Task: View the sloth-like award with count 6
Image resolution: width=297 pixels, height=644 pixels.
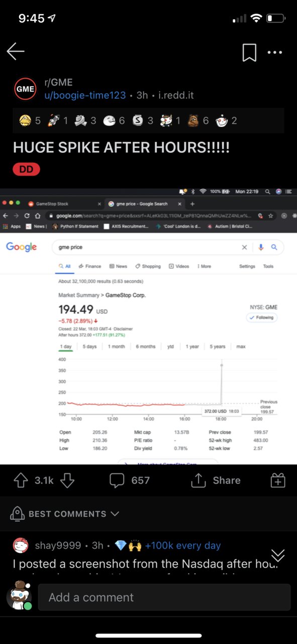Action: 193,120
